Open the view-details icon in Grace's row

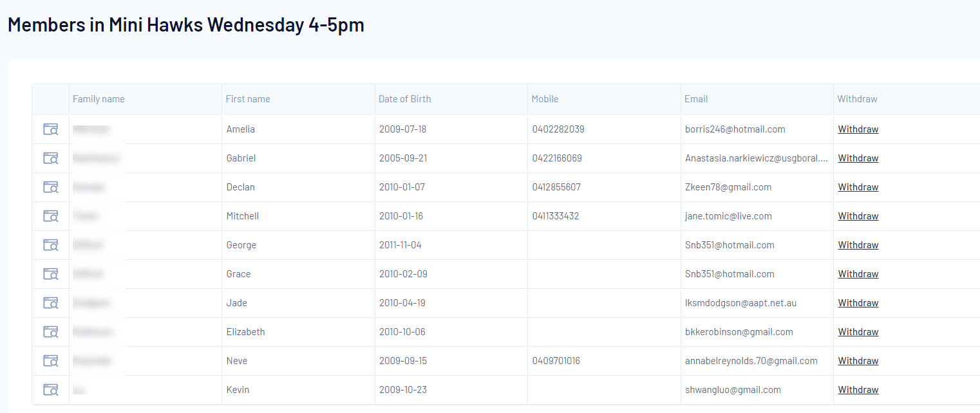tap(51, 274)
